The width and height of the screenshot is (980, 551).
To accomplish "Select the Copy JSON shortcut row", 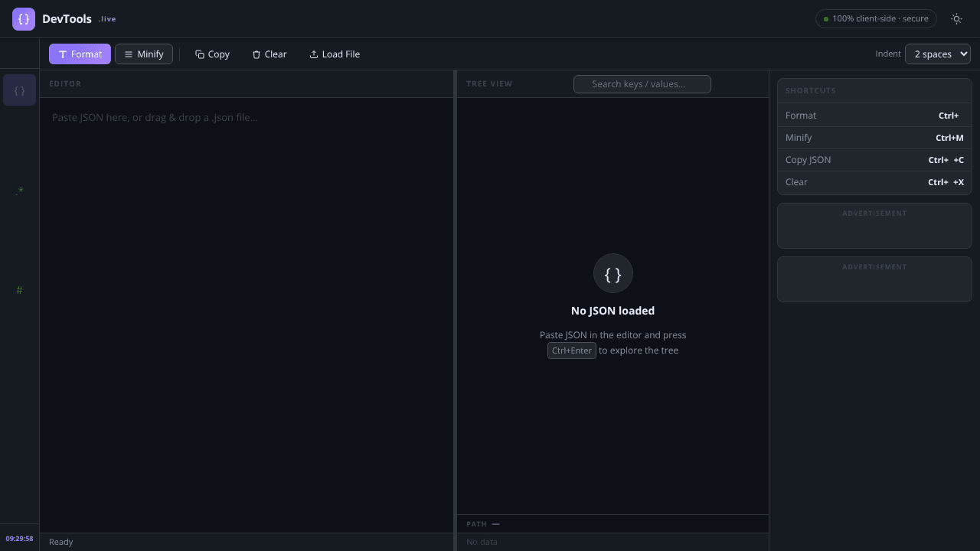I will pos(874,160).
